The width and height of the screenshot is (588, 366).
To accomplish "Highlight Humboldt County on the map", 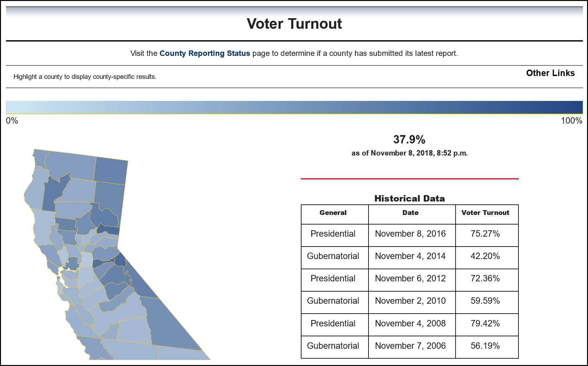I will (33, 188).
